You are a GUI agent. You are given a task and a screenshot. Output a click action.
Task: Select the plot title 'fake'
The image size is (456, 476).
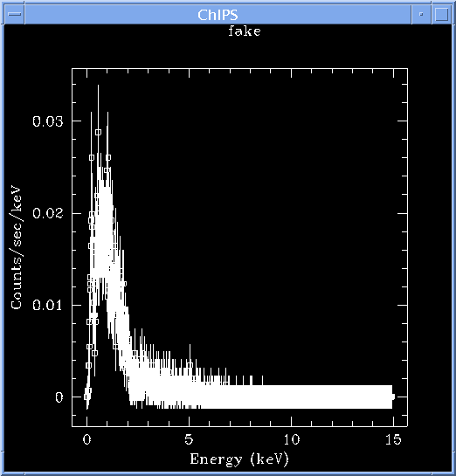tap(245, 31)
